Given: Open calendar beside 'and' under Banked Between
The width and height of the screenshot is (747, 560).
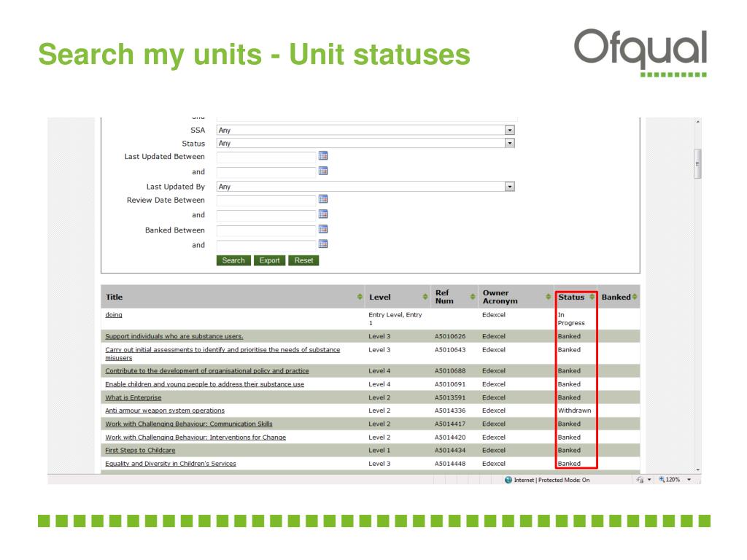Looking at the screenshot, I should 323,244.
